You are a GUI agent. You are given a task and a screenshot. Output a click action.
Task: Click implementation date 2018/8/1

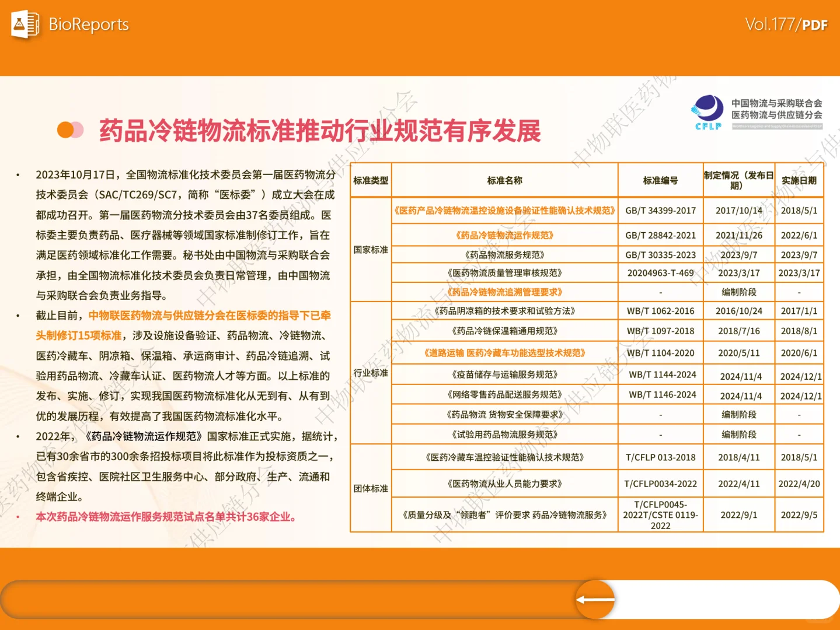(799, 331)
